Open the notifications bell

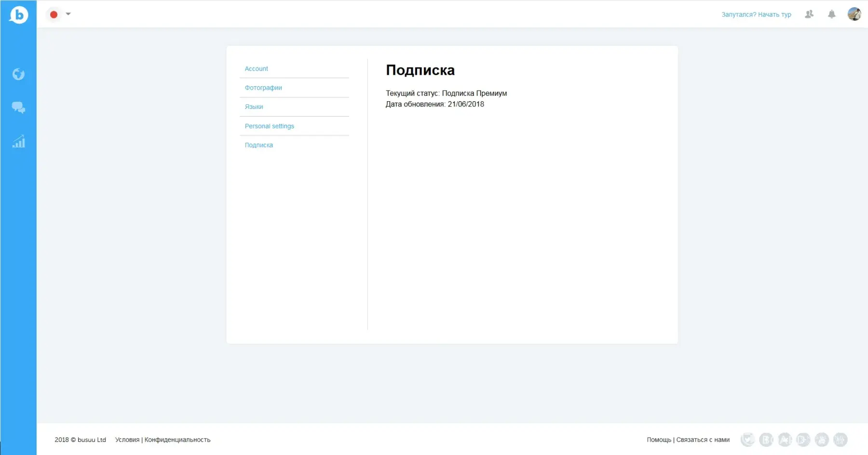tap(831, 14)
